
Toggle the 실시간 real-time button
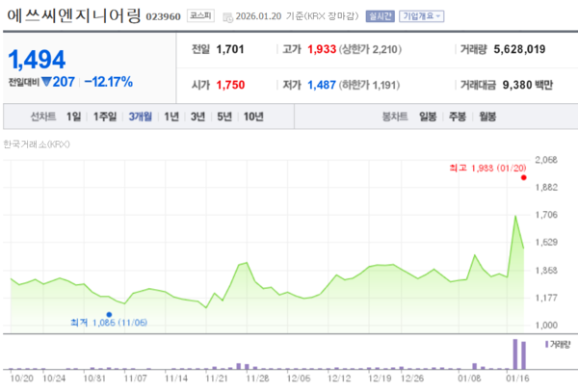[x=381, y=16]
